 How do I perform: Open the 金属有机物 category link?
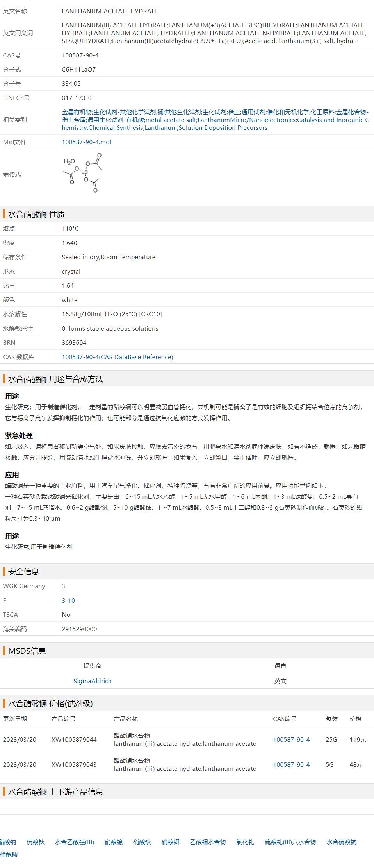77,112
